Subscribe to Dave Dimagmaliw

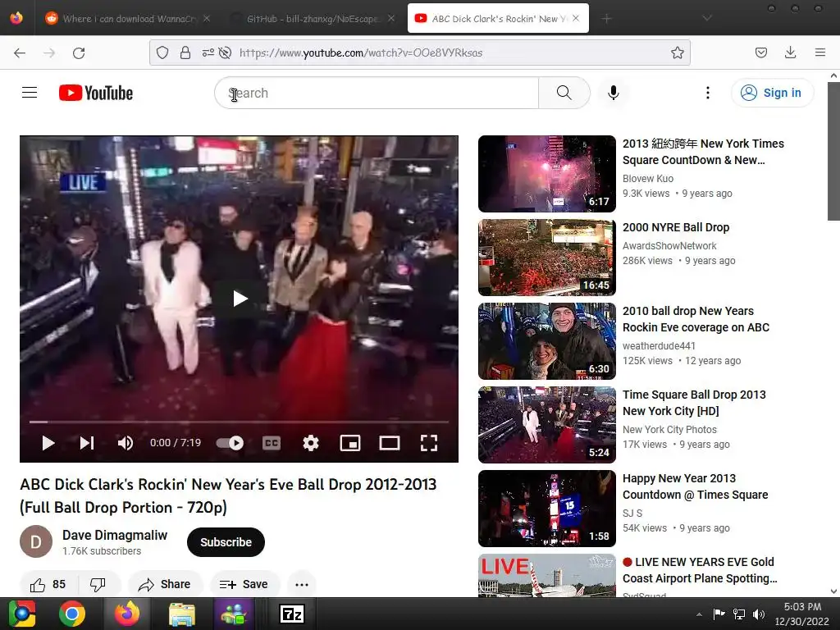pyautogui.click(x=226, y=542)
